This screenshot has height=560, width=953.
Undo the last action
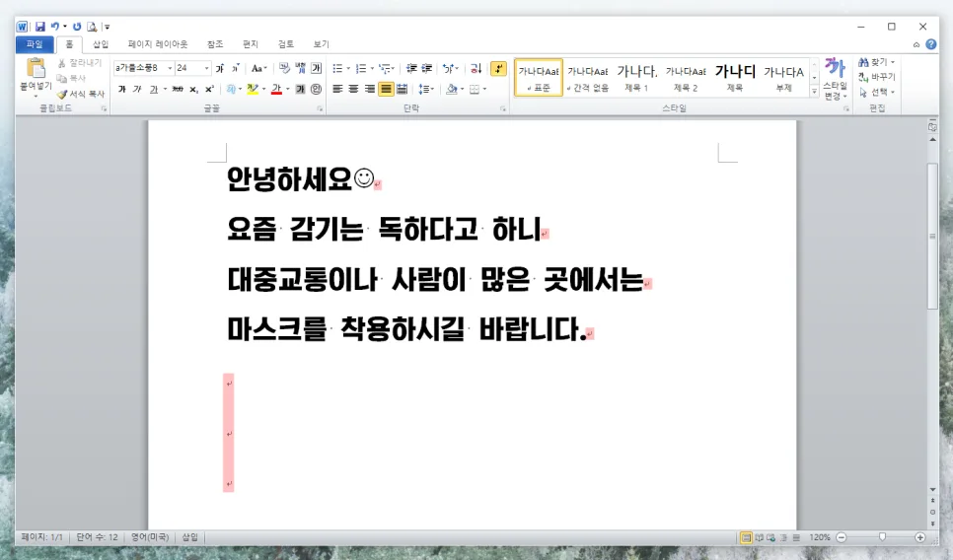[54, 27]
